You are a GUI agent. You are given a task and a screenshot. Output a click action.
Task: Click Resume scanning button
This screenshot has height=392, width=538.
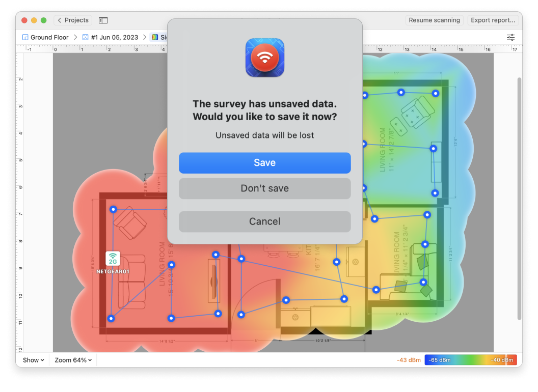[434, 20]
